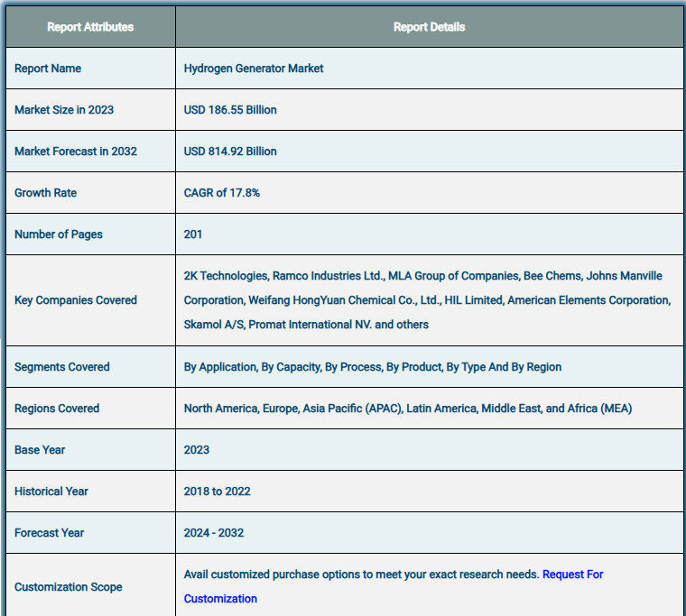
Task: Click the 'Market Size in 2023' label
Action: 64,110
